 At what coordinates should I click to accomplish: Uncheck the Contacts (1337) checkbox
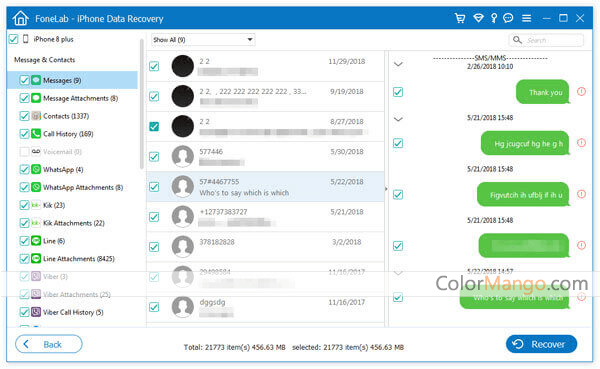24,116
